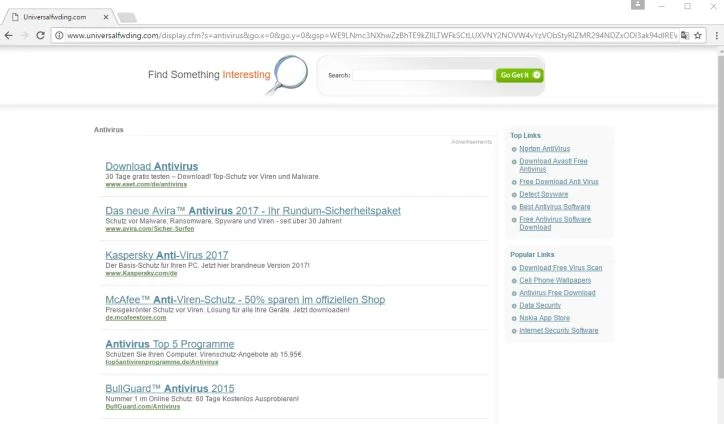Image resolution: width=724 pixels, height=424 pixels.
Task: Open www.avira.com/Sicher-Surfen URL link
Action: coord(150,229)
